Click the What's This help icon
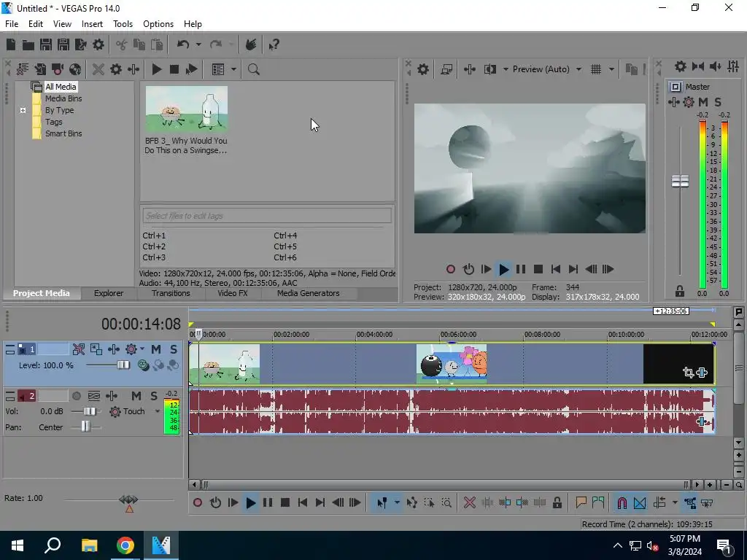Image resolution: width=747 pixels, height=560 pixels. pos(274,44)
